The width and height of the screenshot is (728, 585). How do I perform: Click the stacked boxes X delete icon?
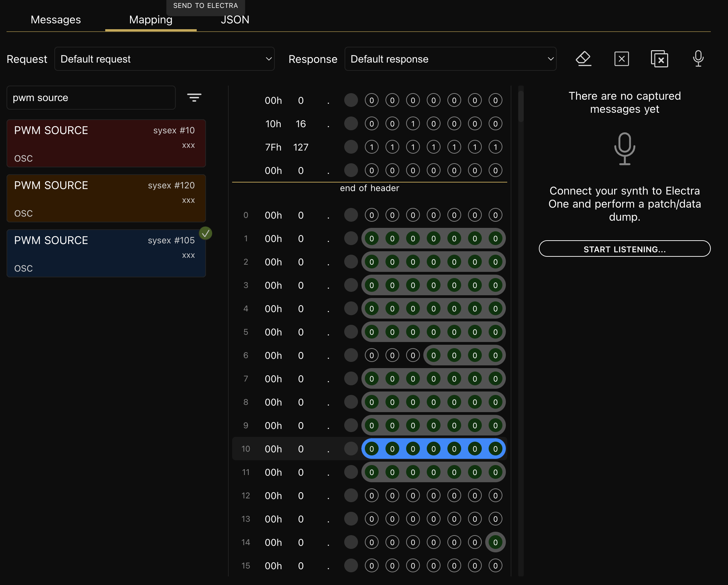659,59
